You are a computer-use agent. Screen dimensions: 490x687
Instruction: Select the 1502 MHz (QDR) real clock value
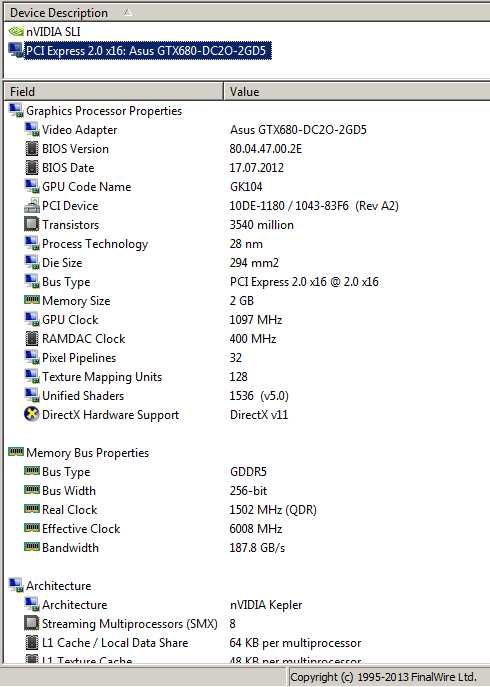click(273, 510)
